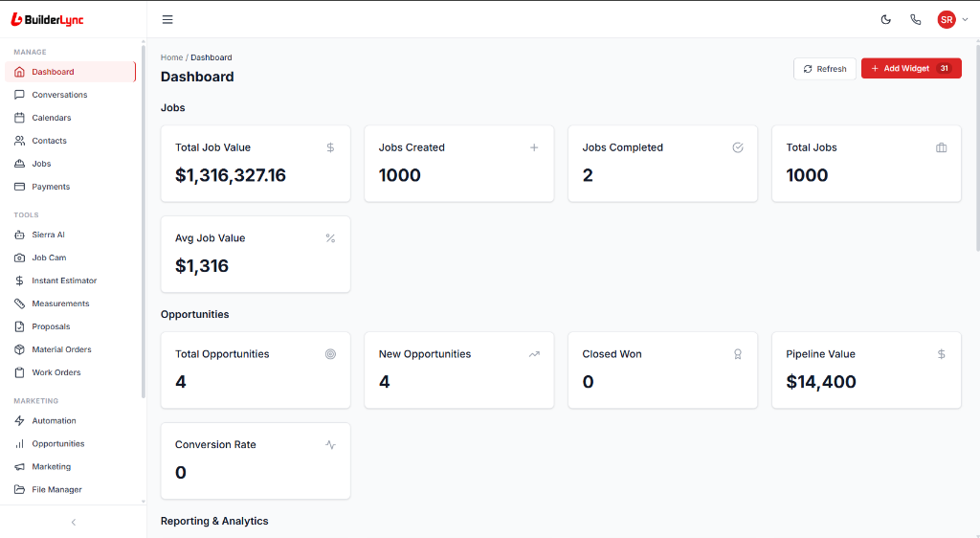Click the Add Widget button
The height and width of the screenshot is (538, 980).
coord(911,69)
